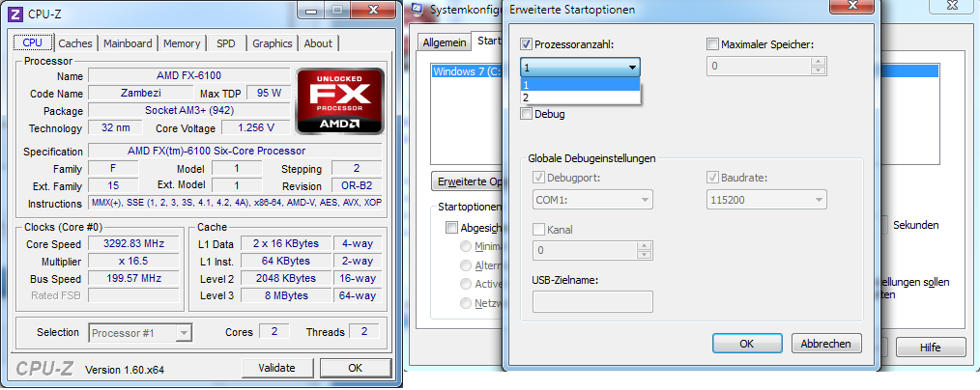Increase the Kanal spinner value
This screenshot has height=390, width=980.
pyautogui.click(x=645, y=246)
